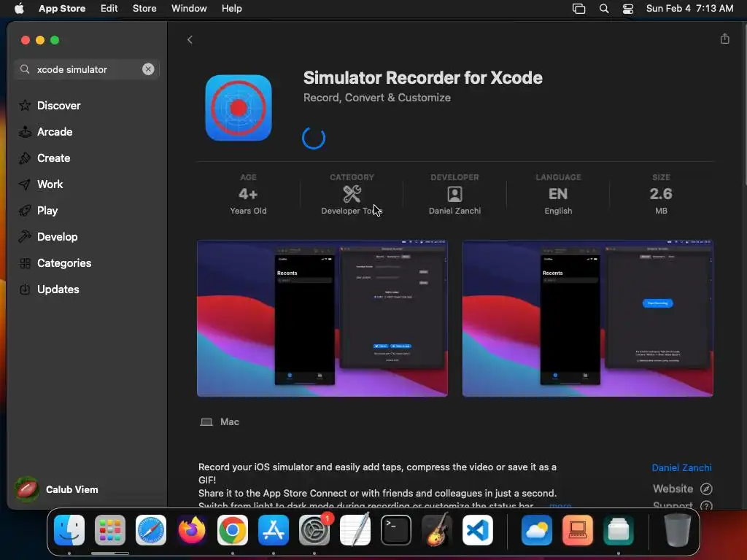The image size is (747, 560).
Task: Click the Mac platform icon
Action: 206,422
